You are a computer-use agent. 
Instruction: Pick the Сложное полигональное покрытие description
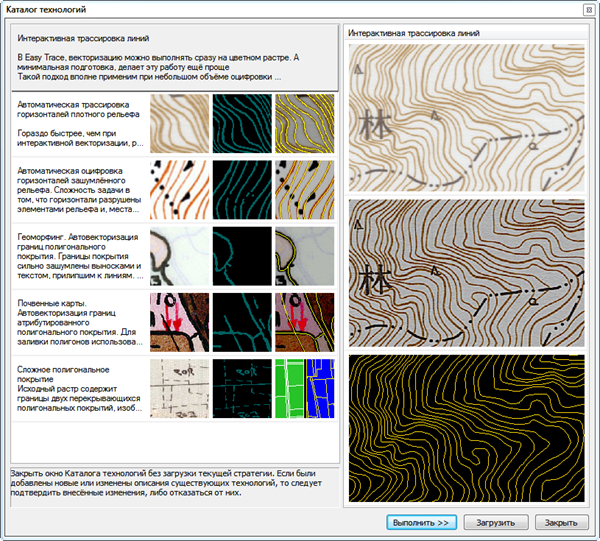coord(78,388)
